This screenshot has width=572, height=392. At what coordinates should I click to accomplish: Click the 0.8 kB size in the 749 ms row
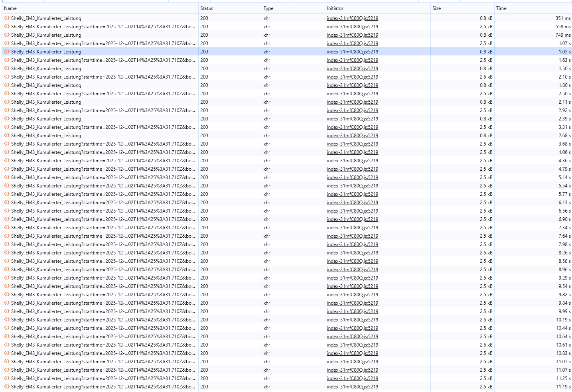coord(486,35)
